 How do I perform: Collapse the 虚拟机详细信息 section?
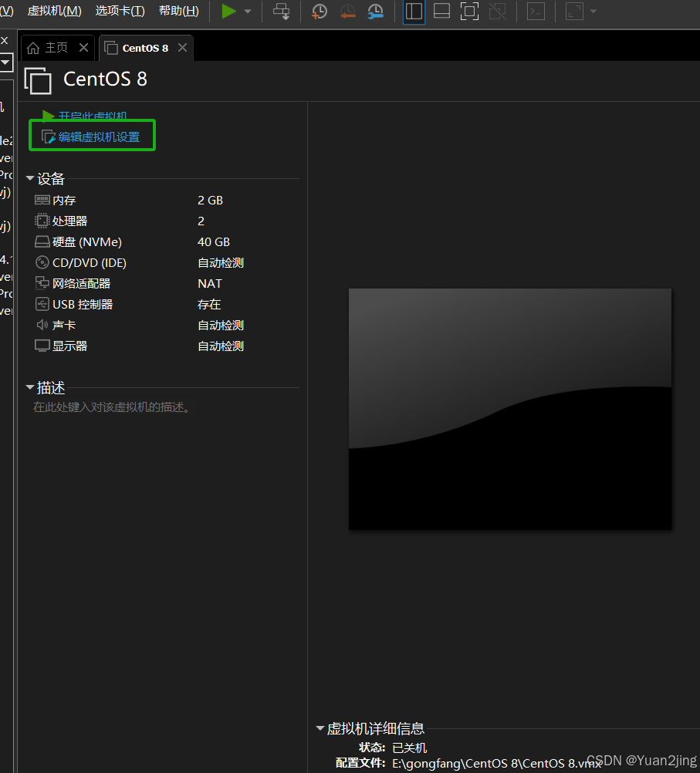[x=320, y=727]
